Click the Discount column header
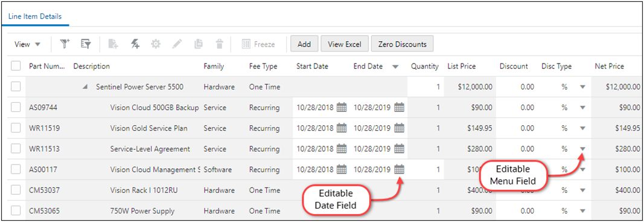Viewport: 644px width, 222px height. tap(514, 67)
